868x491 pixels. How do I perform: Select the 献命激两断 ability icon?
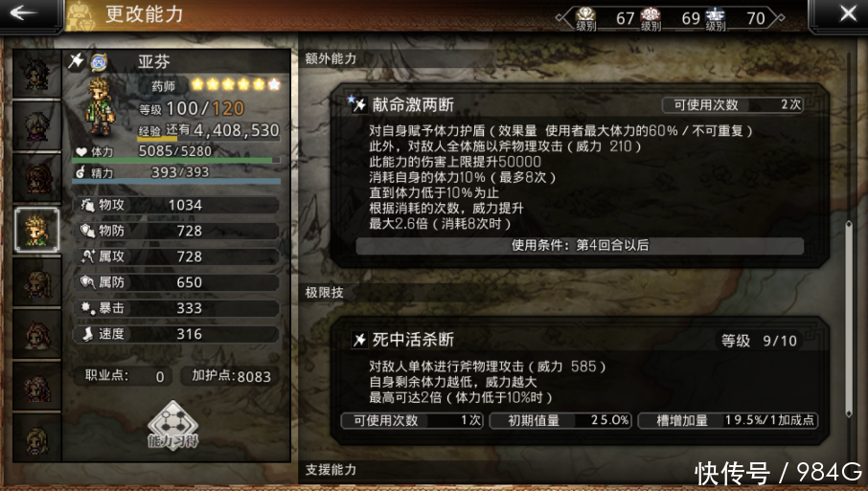[357, 103]
